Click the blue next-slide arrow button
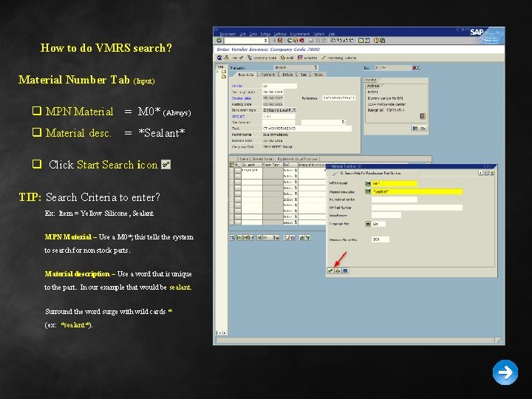This screenshot has height=399, width=532. coord(505,372)
